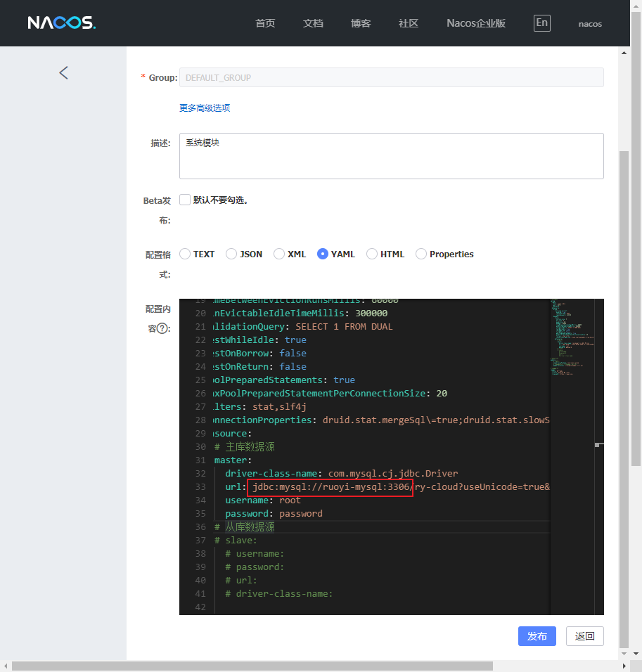Open the Nacos企业版 nav item
642x672 pixels.
pyautogui.click(x=475, y=23)
